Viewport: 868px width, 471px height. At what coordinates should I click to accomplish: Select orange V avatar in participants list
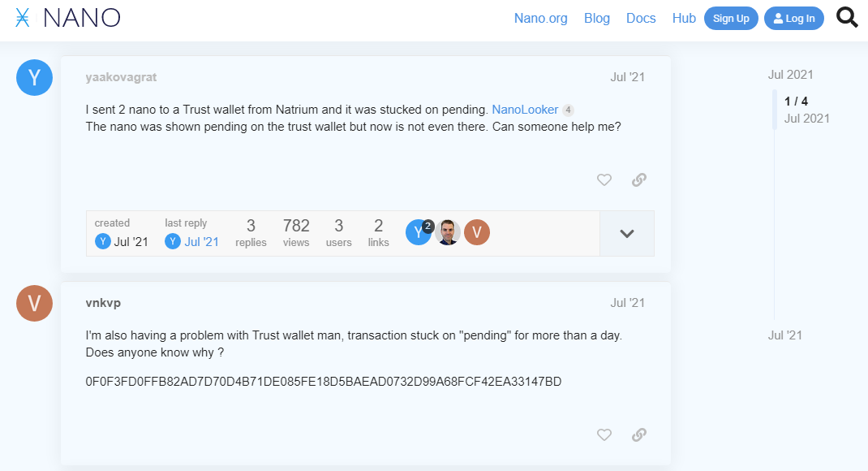coord(477,232)
